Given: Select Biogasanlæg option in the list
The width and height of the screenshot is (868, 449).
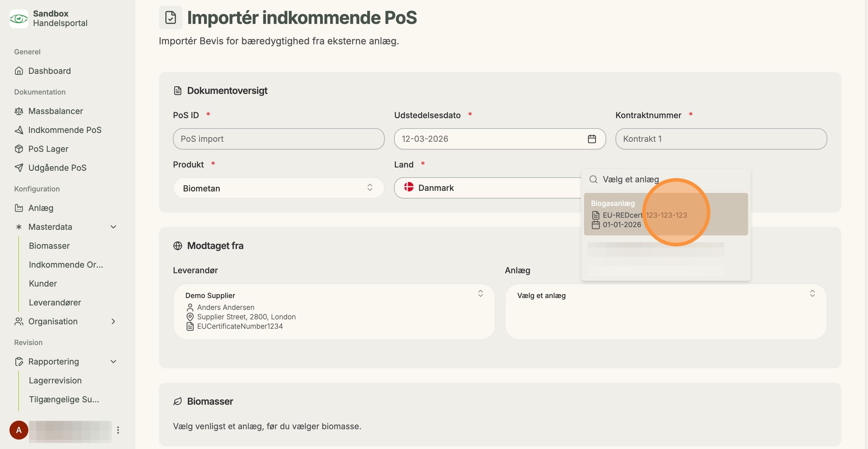Looking at the screenshot, I should 666,214.
